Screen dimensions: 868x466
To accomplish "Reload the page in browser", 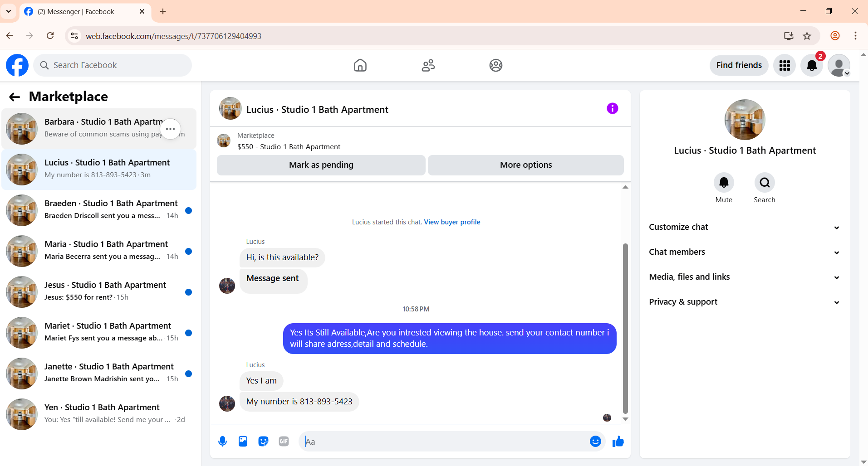I will 50,36.
